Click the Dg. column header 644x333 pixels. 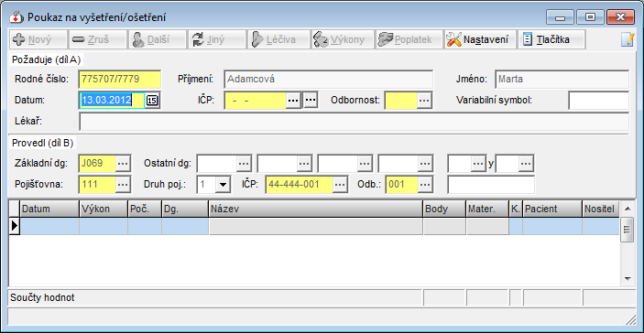(185, 209)
